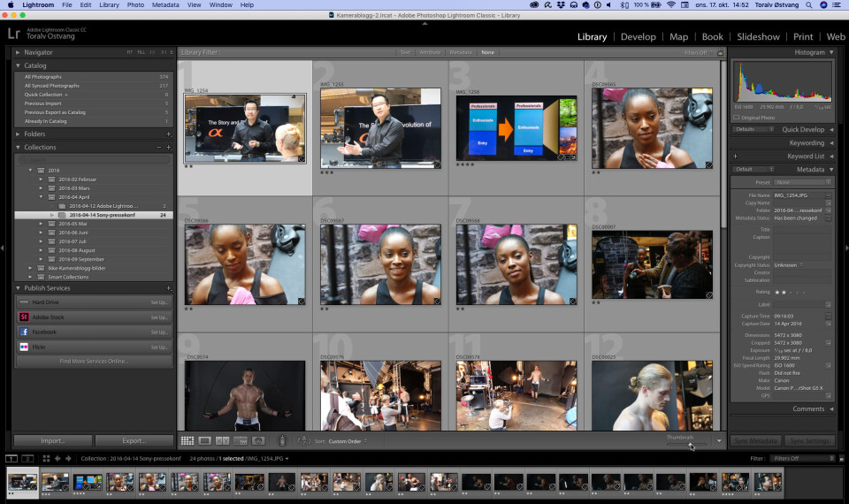This screenshot has height=504, width=849.
Task: Select grid thumbnail IMG_1256 with four stars
Action: (516, 128)
